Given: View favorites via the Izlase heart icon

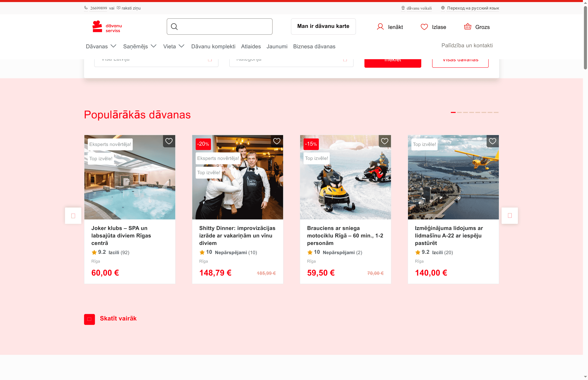Looking at the screenshot, I should pos(424,27).
